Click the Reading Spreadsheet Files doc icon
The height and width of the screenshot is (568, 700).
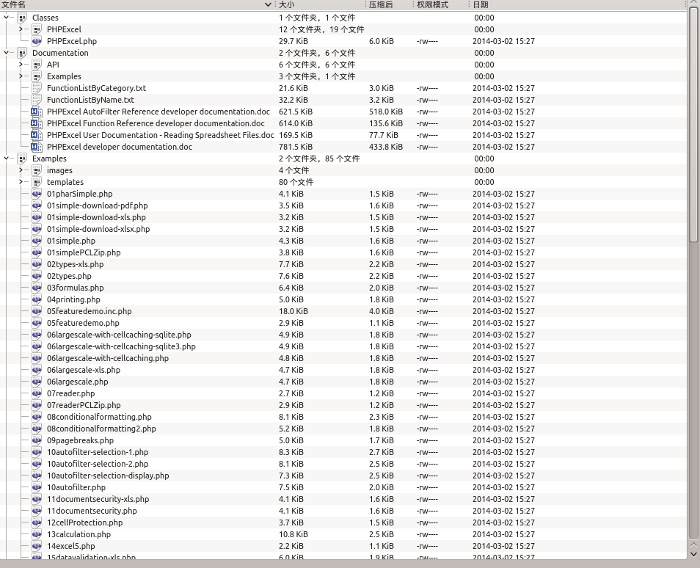(37, 135)
